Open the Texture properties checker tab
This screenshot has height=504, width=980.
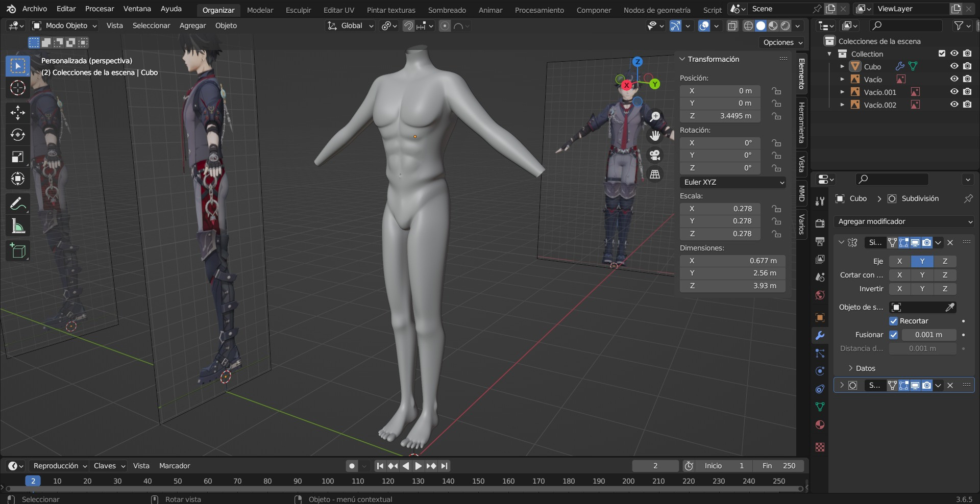pyautogui.click(x=820, y=447)
